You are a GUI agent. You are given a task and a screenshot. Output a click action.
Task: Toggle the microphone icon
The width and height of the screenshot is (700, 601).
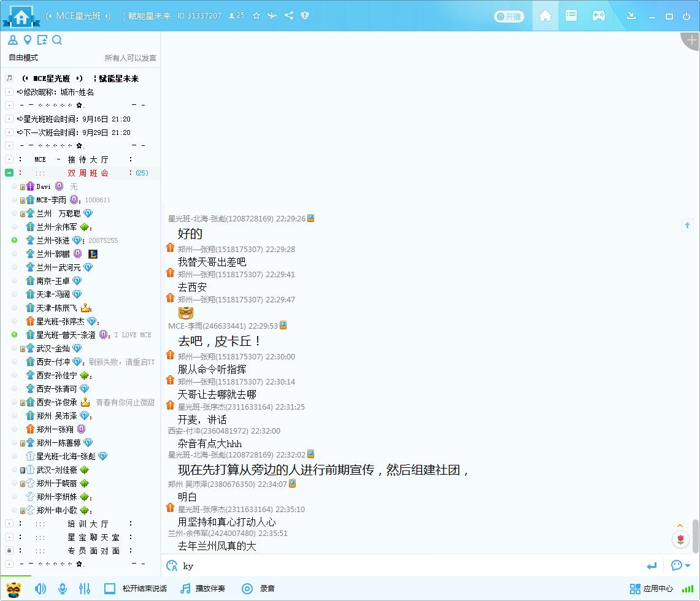tap(63, 589)
